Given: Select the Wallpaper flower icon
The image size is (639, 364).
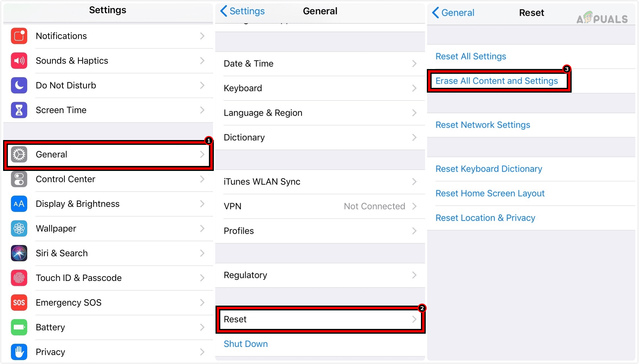Looking at the screenshot, I should pyautogui.click(x=19, y=228).
